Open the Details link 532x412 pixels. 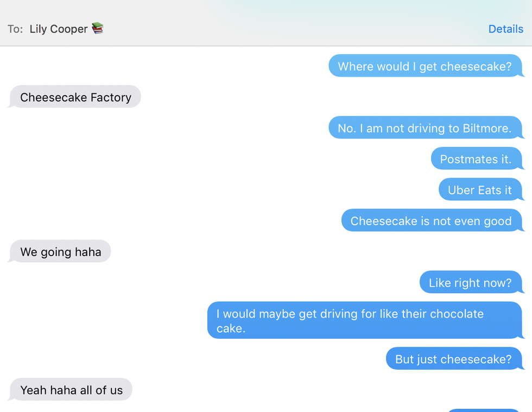(505, 29)
